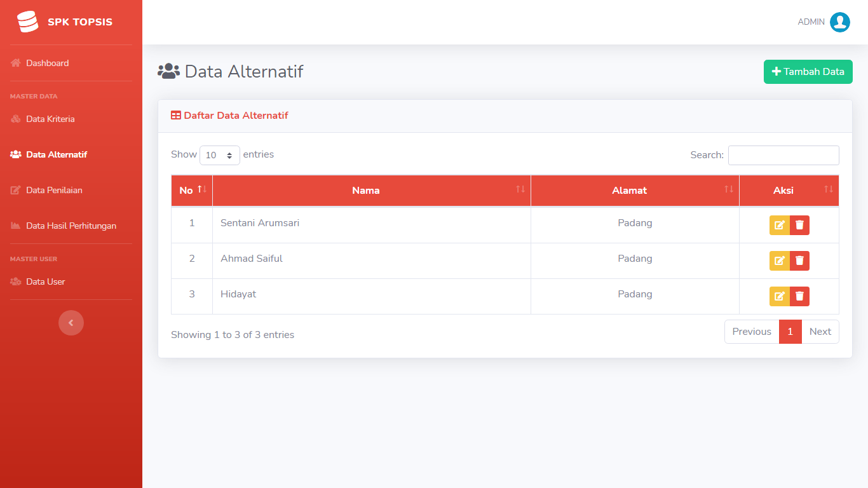Click the MASTER DATA section label

(x=34, y=97)
